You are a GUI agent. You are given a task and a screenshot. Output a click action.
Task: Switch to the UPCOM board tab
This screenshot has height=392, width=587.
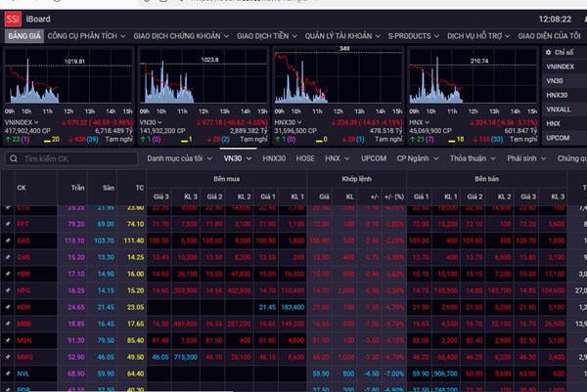(x=374, y=158)
